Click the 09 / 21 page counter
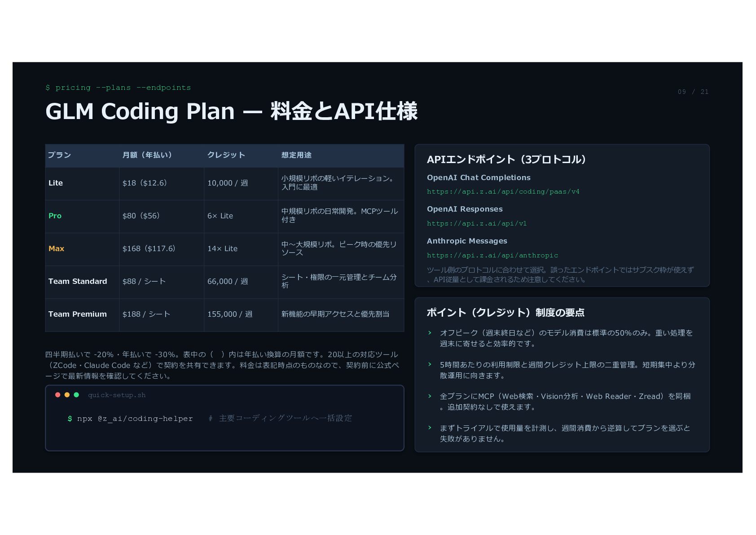This screenshot has width=756, height=535. pyautogui.click(x=693, y=92)
